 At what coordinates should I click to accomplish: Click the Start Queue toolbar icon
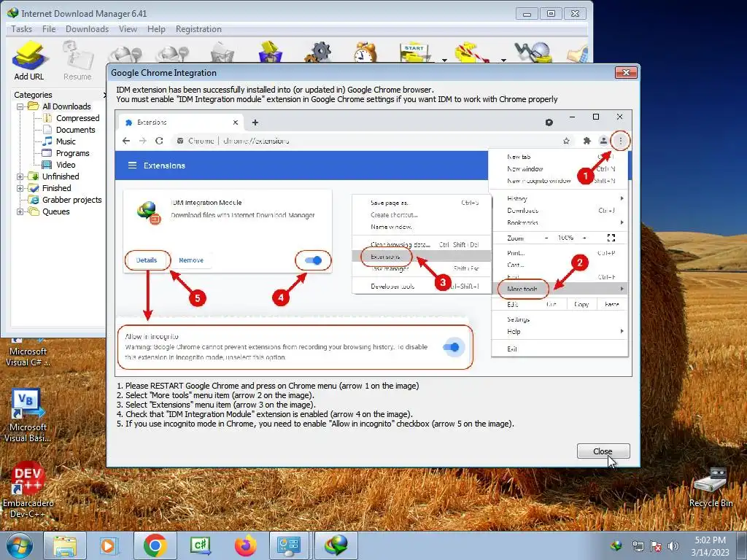pyautogui.click(x=414, y=52)
